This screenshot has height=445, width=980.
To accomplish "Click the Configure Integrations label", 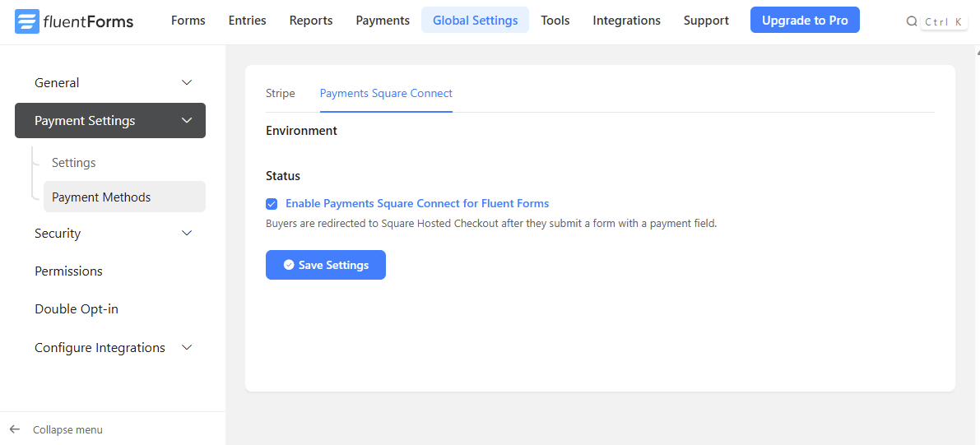I will tap(100, 347).
